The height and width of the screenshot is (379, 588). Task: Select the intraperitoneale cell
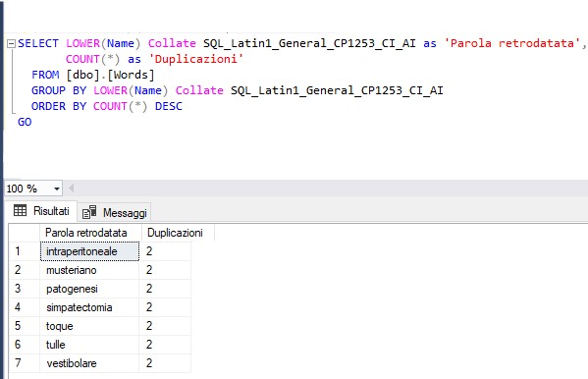89,251
